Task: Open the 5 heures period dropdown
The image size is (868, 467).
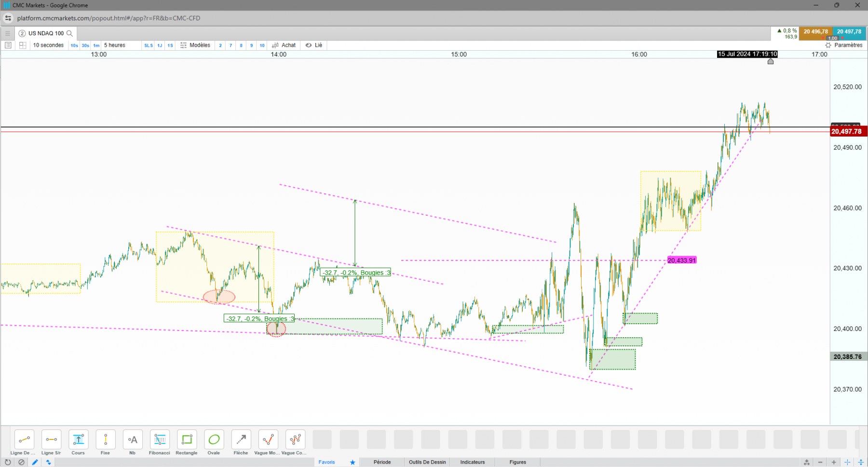Action: (x=115, y=45)
